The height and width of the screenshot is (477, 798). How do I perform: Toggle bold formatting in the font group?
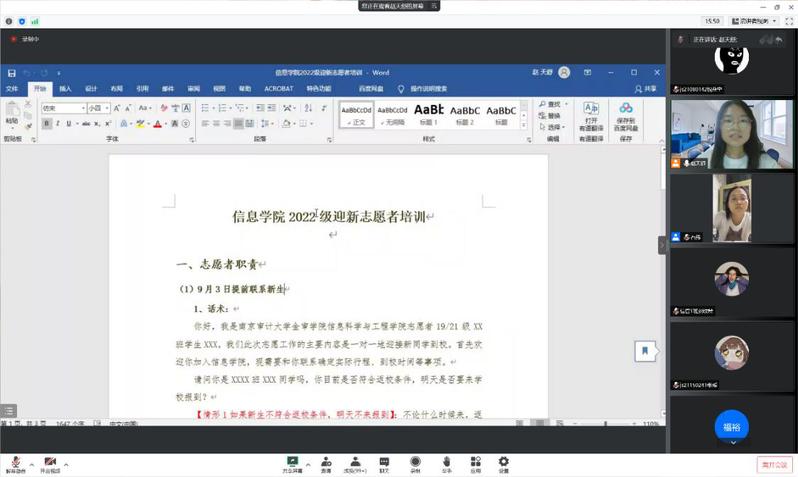coord(46,124)
